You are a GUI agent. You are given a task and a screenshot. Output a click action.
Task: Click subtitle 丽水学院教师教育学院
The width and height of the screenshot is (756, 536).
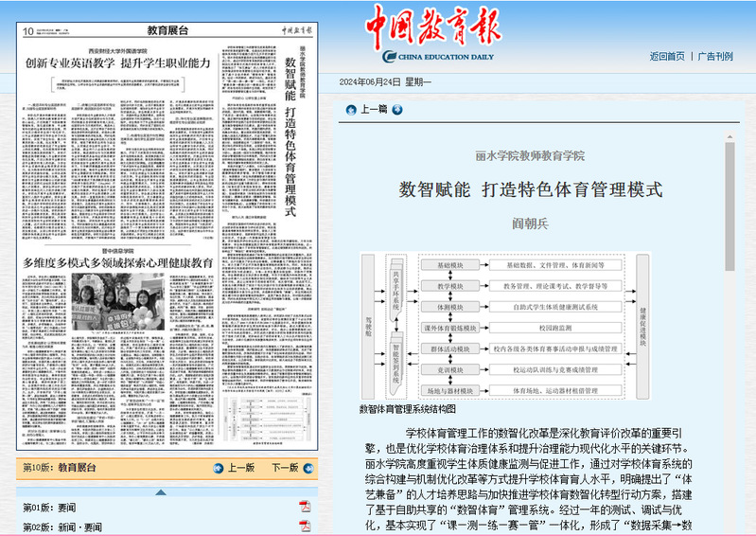click(x=531, y=156)
